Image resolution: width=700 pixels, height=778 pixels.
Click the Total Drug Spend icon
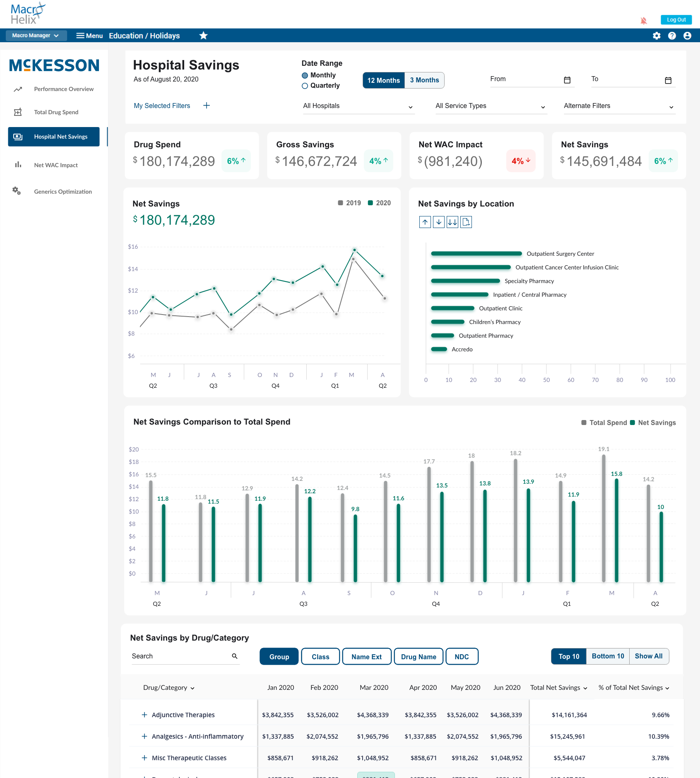18,112
